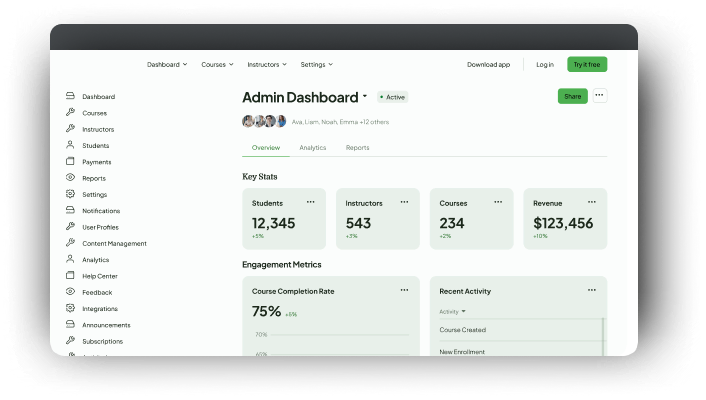Click the $123,456 revenue value
Viewport: 706px width, 400px height.
click(x=563, y=223)
